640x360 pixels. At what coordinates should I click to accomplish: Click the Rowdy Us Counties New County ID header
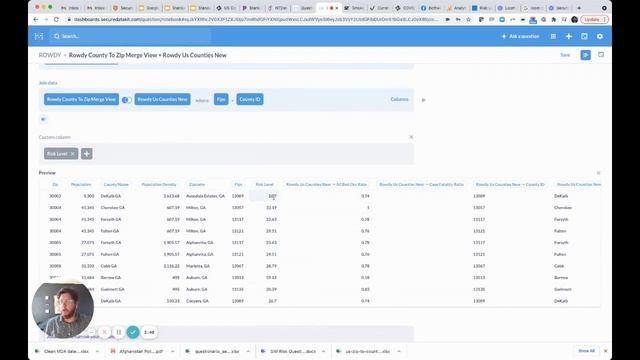pyautogui.click(x=510, y=184)
